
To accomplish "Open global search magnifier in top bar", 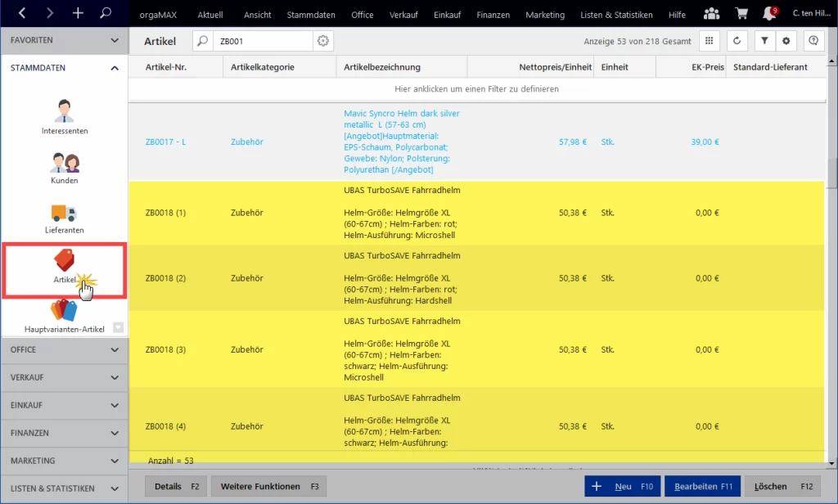I will [106, 12].
